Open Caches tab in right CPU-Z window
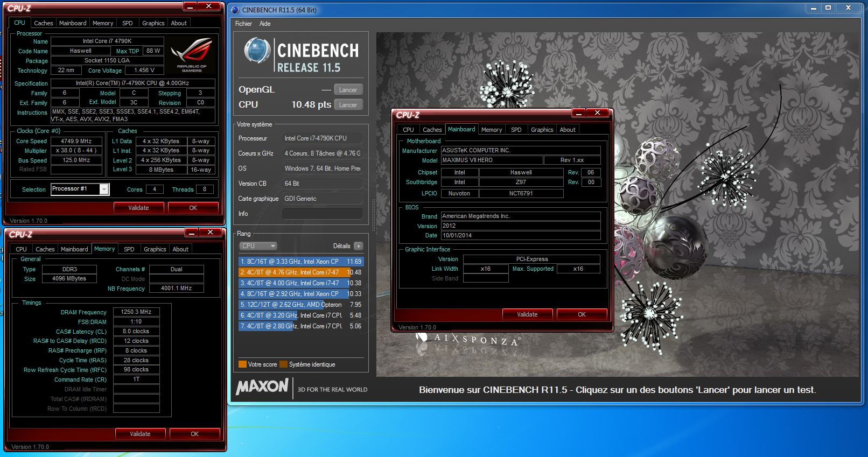This screenshot has width=868, height=457. pos(432,130)
